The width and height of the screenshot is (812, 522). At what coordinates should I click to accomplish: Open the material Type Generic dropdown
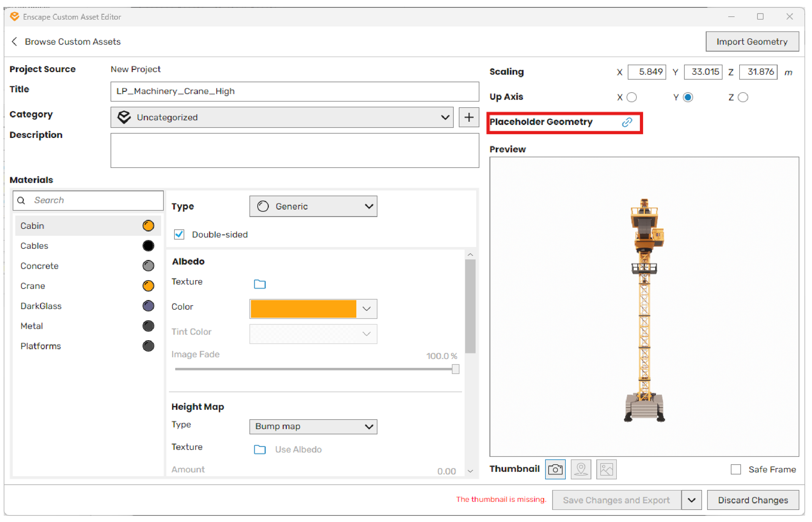click(313, 206)
